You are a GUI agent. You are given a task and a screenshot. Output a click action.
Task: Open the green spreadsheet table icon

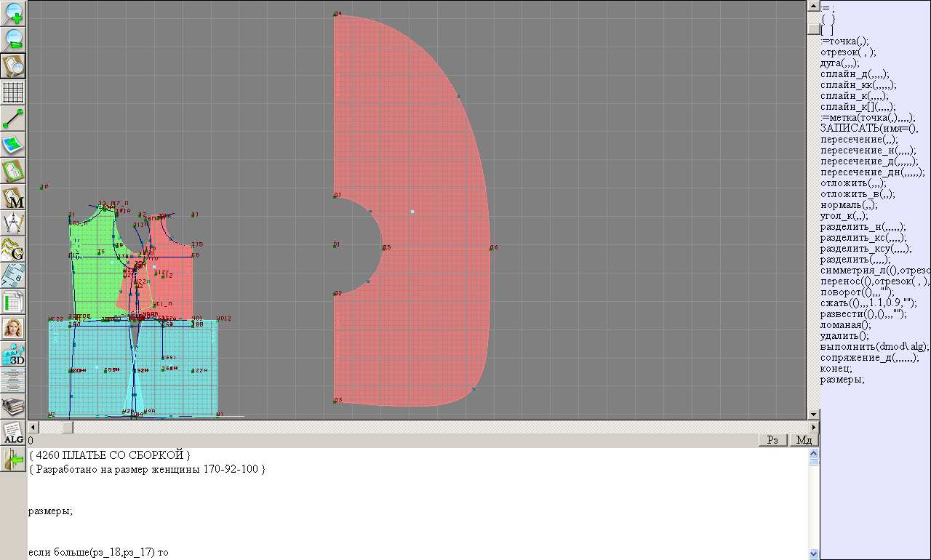point(13,302)
